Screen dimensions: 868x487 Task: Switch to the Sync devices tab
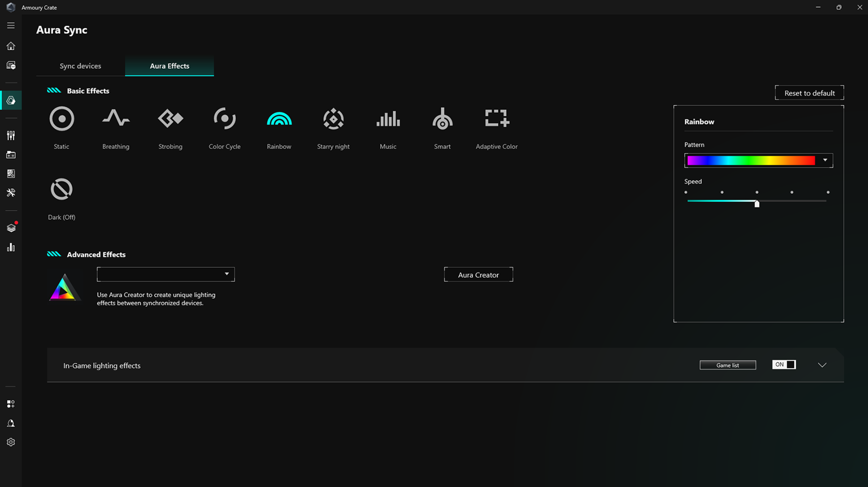tap(80, 66)
